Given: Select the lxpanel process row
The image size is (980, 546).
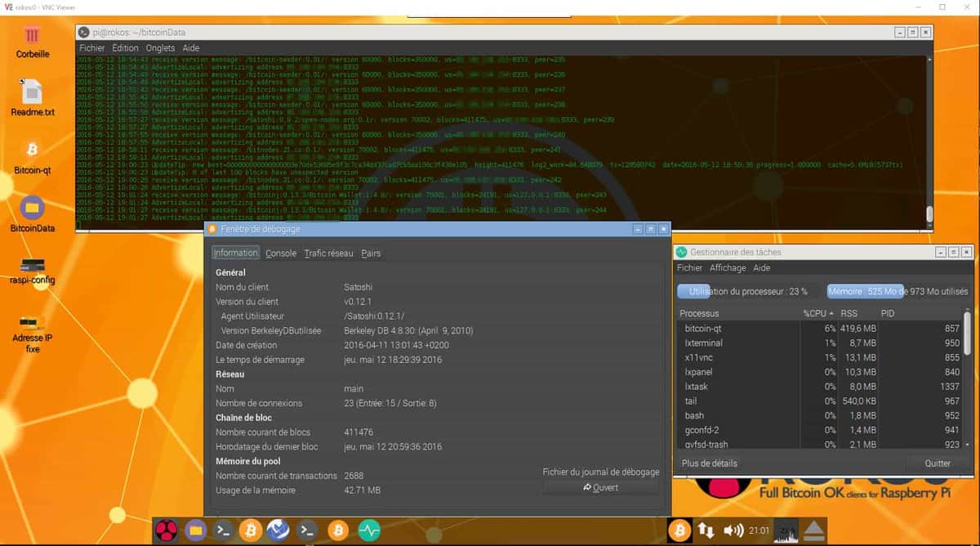Looking at the screenshot, I should [x=819, y=372].
